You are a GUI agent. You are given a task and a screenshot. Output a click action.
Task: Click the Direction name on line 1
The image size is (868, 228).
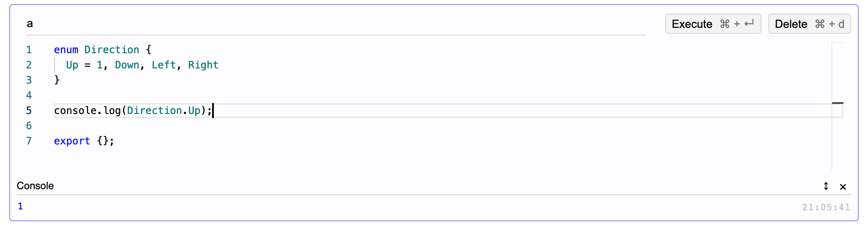pos(112,50)
